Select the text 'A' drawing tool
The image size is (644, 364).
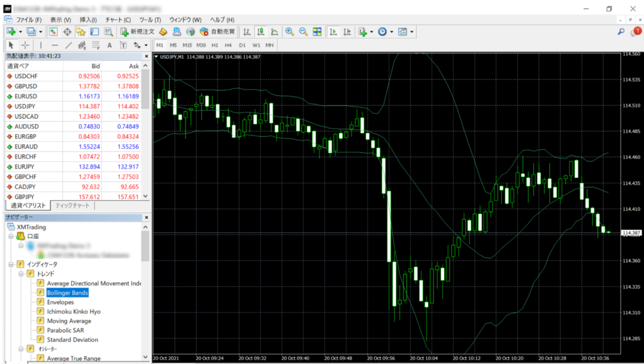[x=109, y=45]
